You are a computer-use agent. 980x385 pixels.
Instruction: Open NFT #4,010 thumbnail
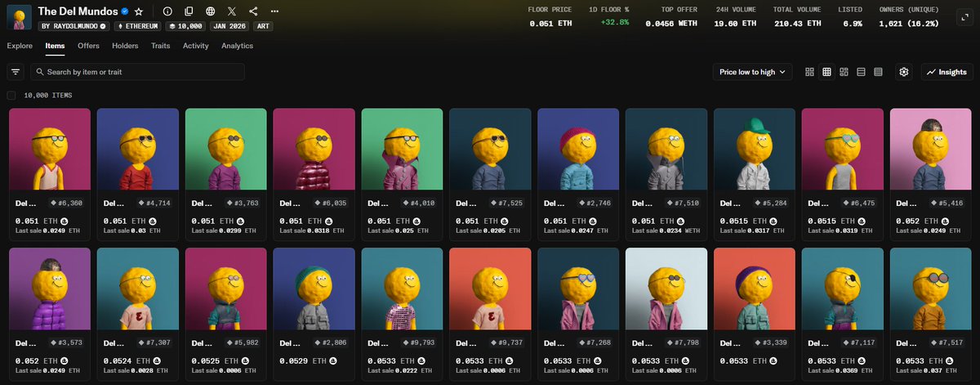(402, 149)
